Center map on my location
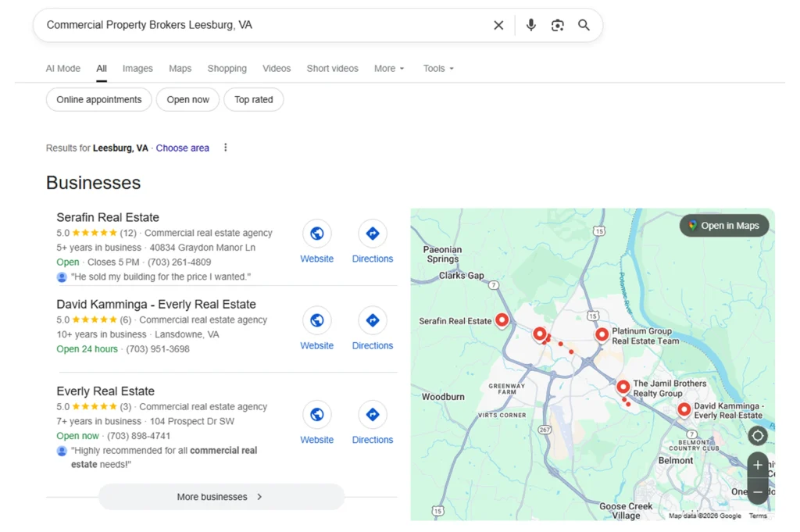The width and height of the screenshot is (800, 532). (x=757, y=436)
